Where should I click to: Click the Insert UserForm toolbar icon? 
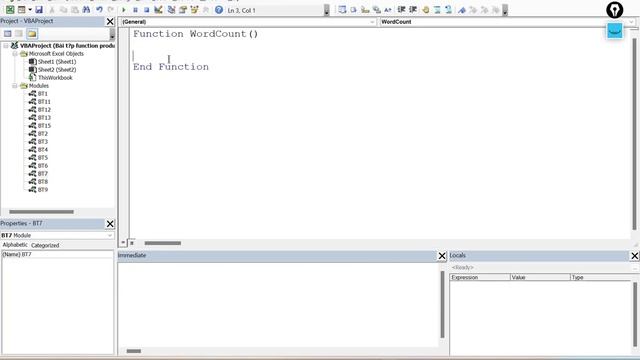pyautogui.click(x=21, y=10)
